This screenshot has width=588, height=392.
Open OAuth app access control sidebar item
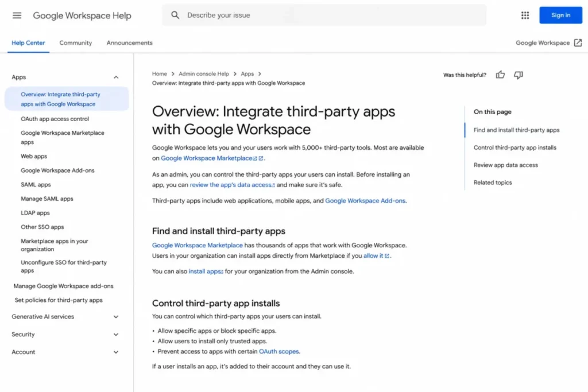tap(55, 119)
